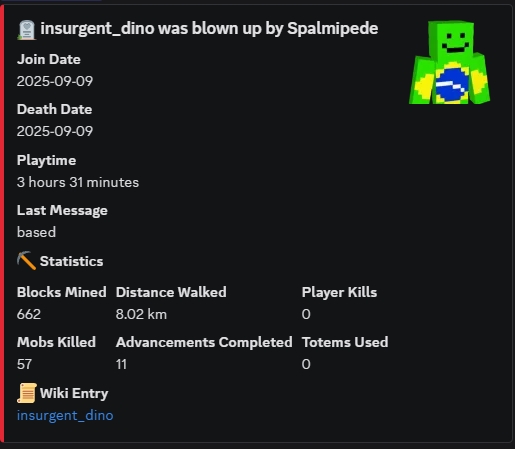Click the tombstone emoji icon
The image size is (515, 449).
(27, 30)
